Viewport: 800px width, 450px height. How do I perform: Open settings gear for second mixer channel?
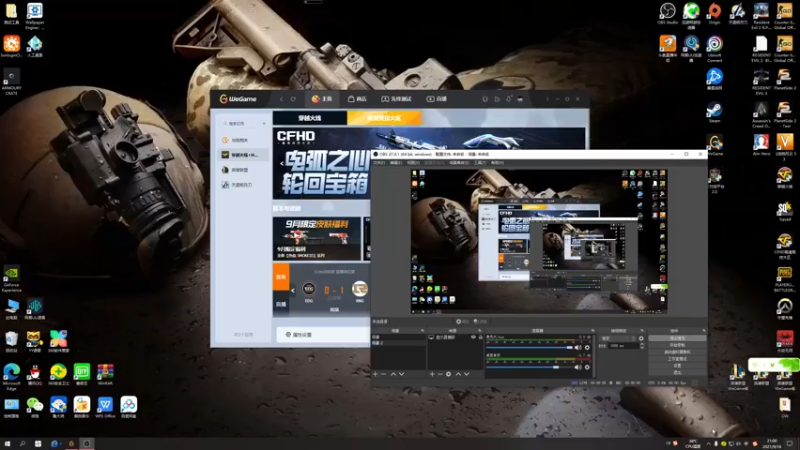(x=587, y=367)
